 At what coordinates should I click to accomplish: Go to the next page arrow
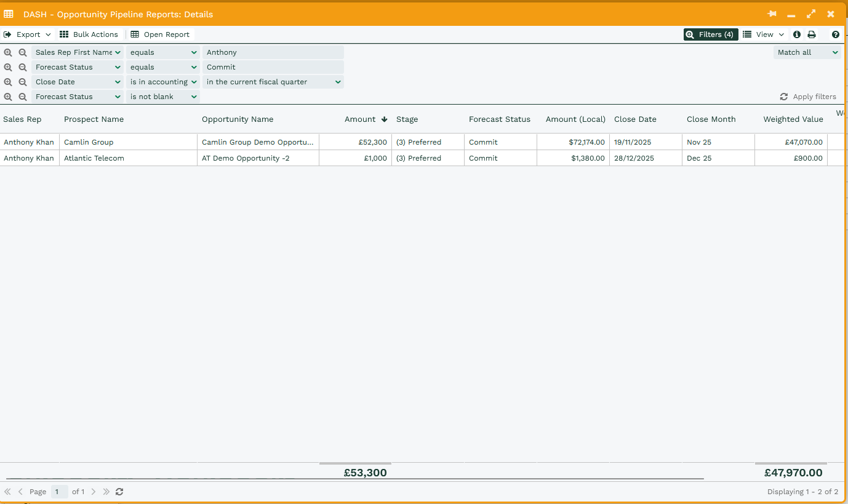(x=94, y=492)
